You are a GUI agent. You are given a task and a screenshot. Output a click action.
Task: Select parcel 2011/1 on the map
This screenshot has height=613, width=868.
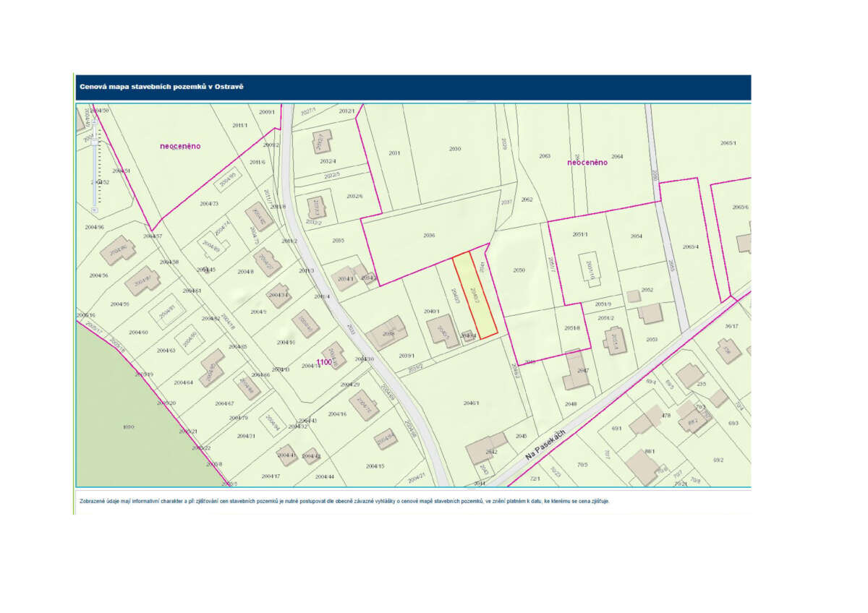coord(240,125)
